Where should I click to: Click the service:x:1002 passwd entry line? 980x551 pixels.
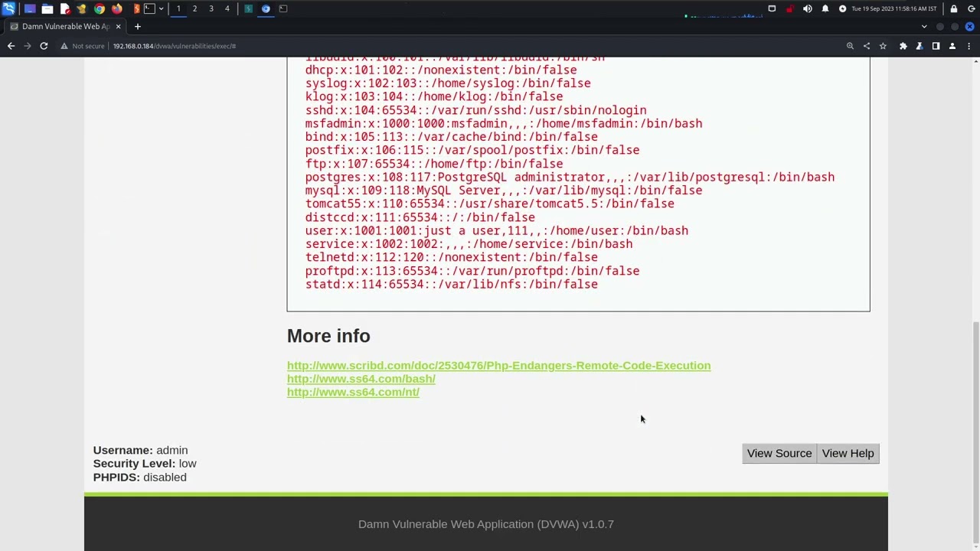(x=469, y=244)
